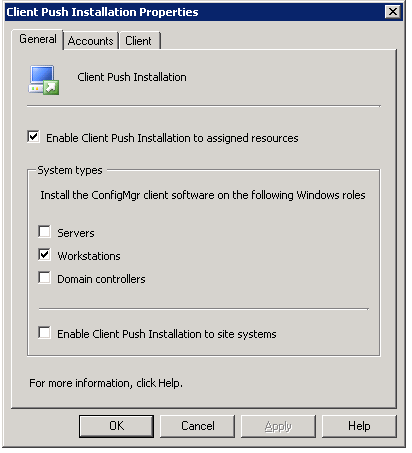Tick the Servers checkbox
The width and height of the screenshot is (412, 453).
click(44, 232)
